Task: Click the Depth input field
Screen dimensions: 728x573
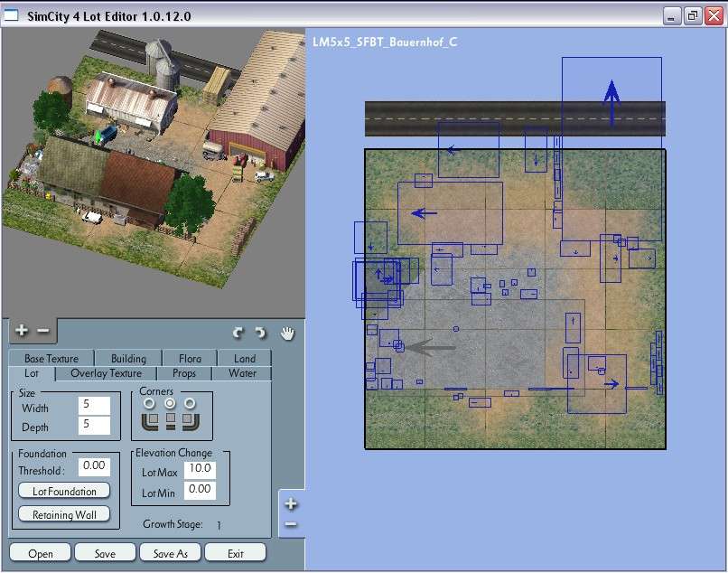Action: [x=94, y=425]
